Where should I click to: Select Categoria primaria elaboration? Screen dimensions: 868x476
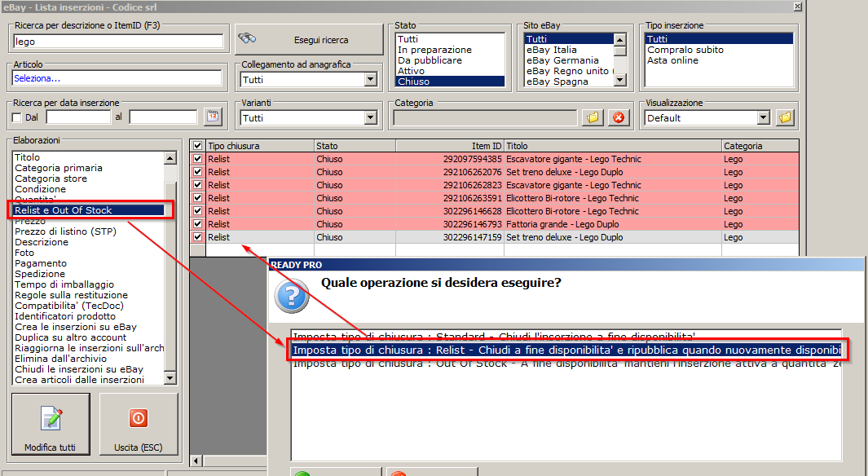[89, 168]
